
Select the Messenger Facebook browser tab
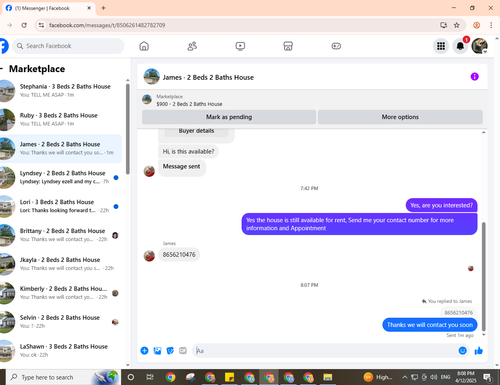(49, 8)
